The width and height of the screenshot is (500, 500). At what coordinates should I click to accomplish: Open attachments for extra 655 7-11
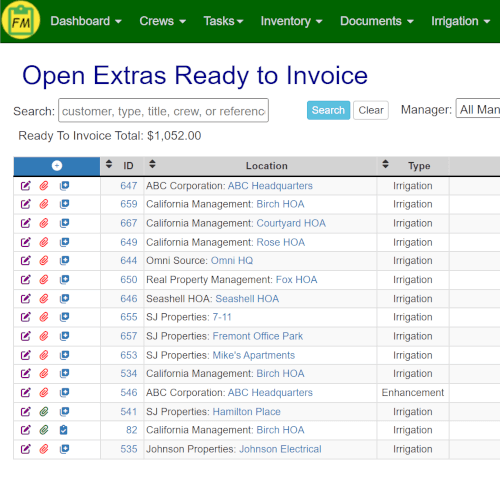44,317
